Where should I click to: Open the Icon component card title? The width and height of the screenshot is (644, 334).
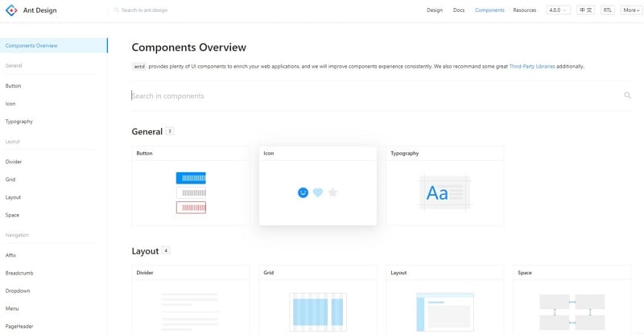(x=269, y=153)
